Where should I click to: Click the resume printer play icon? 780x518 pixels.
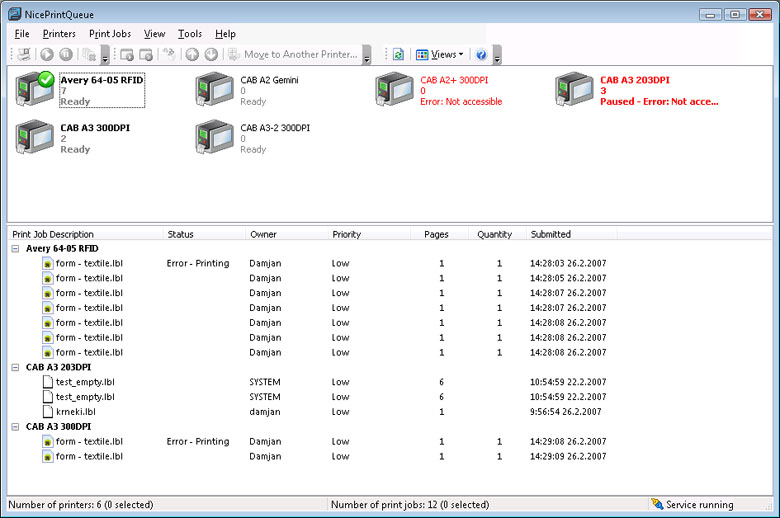[x=47, y=54]
